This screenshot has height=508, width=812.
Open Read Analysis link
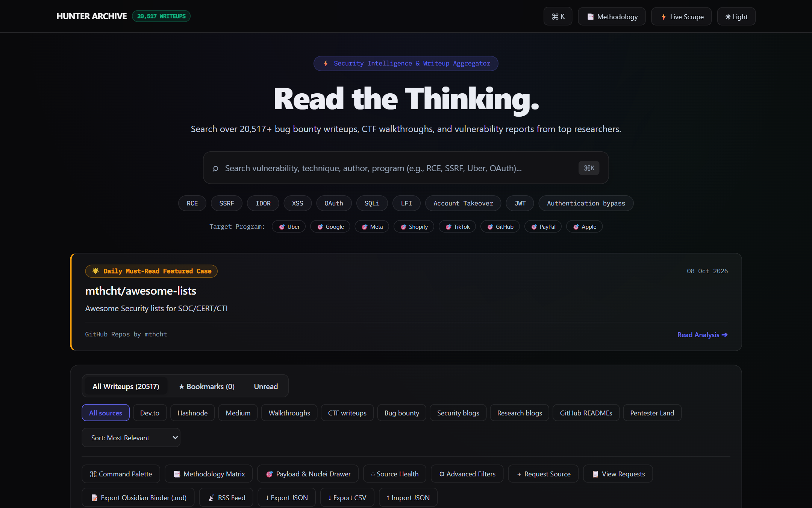[x=702, y=335]
